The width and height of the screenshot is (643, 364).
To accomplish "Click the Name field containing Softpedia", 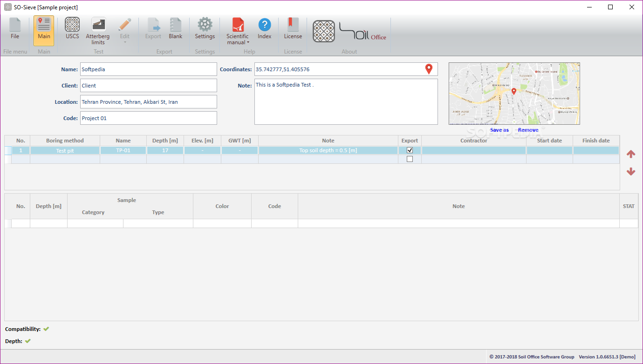I will tap(149, 69).
